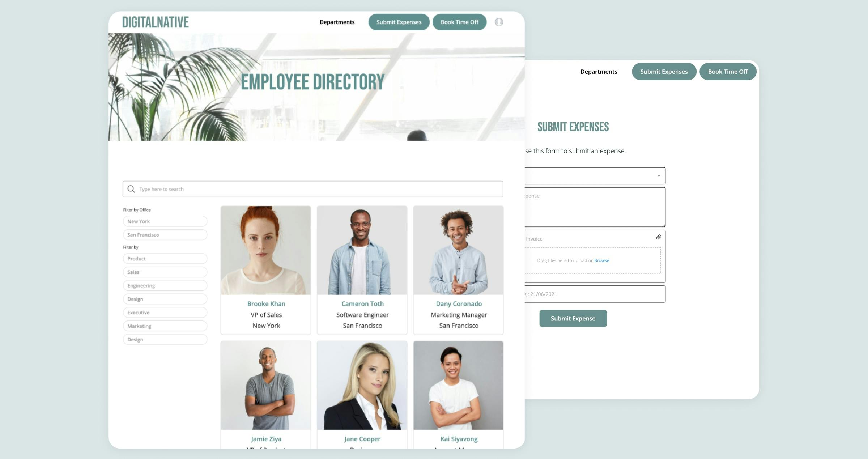This screenshot has width=868, height=459.
Task: Click the paperclip attachment icon on Invoice
Action: 659,237
